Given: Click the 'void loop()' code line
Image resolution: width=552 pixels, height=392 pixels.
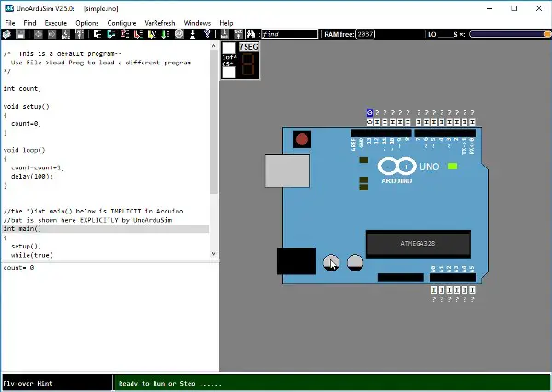Looking at the screenshot, I should [x=24, y=150].
